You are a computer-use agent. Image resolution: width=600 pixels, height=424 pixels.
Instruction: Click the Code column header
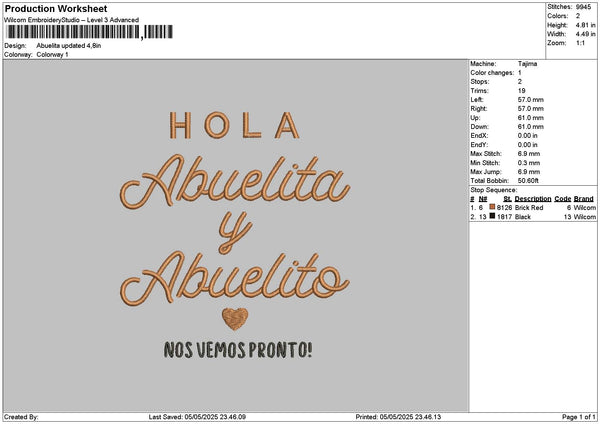pyautogui.click(x=562, y=199)
